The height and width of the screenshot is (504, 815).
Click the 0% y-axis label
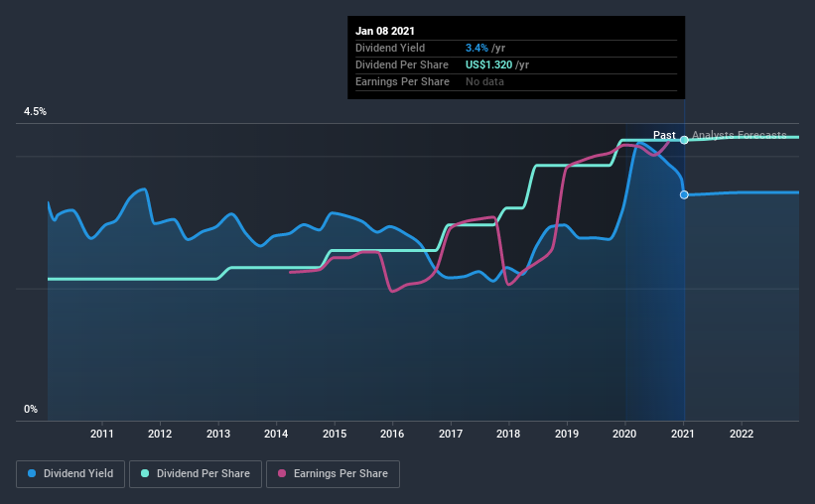click(31, 410)
